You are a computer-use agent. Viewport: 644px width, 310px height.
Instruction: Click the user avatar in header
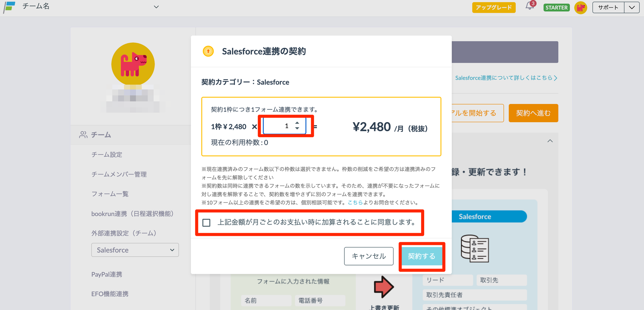pos(580,8)
